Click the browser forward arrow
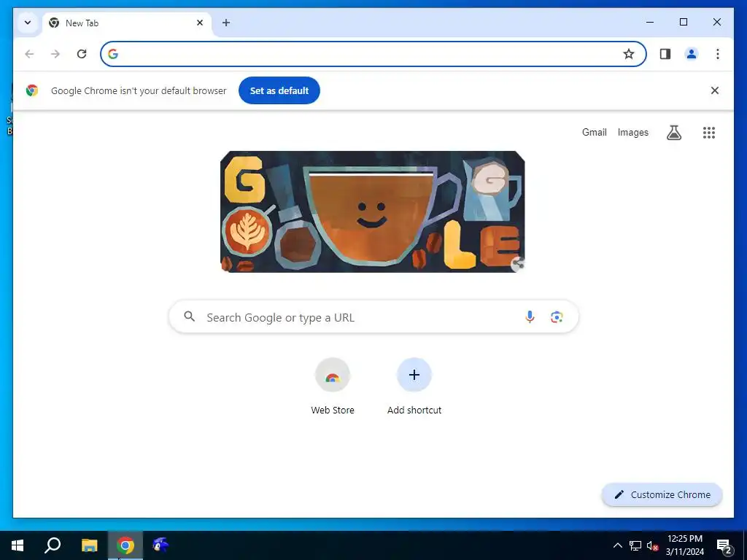The width and height of the screenshot is (747, 560). (55, 54)
